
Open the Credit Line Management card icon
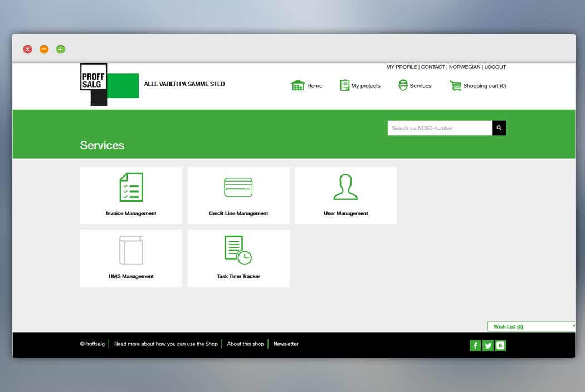pos(238,187)
